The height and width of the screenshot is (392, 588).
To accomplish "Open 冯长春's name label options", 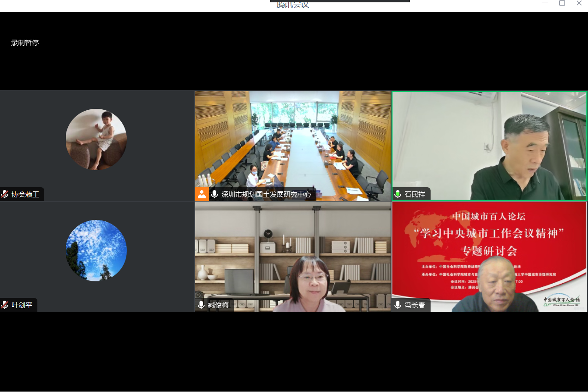I will [414, 305].
